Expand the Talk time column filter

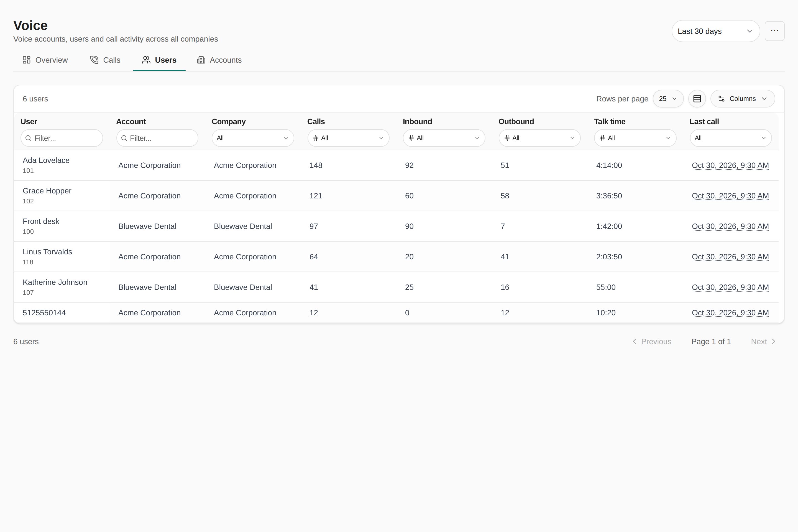635,138
